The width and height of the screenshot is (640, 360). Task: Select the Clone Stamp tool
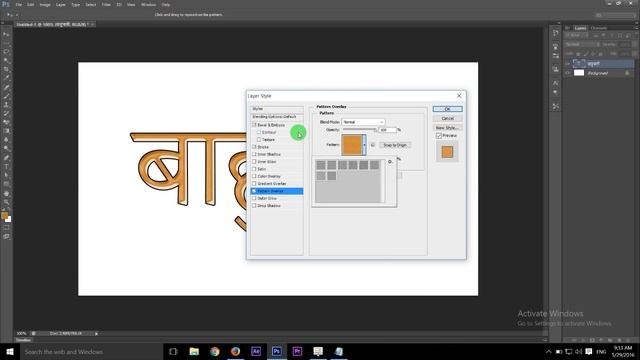coord(6,105)
